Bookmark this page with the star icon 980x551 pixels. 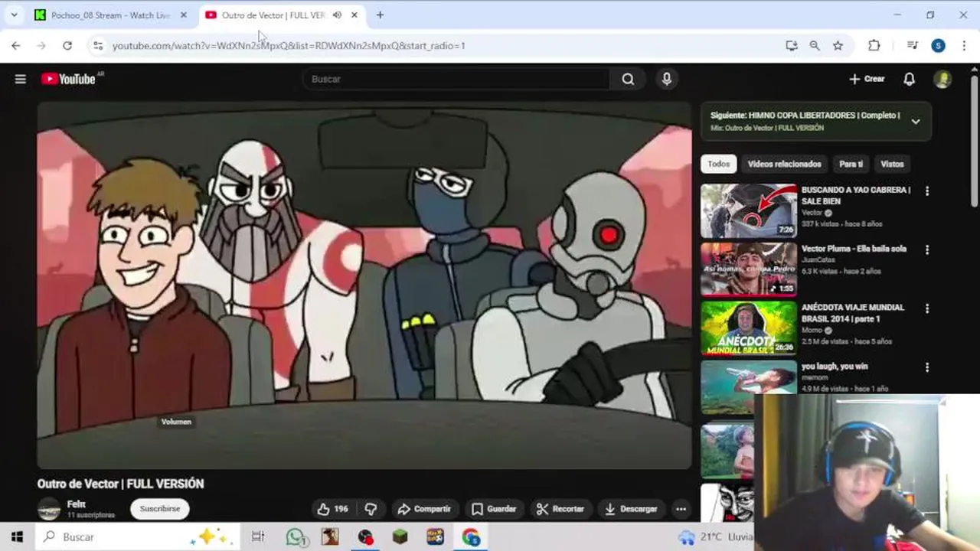coord(838,46)
